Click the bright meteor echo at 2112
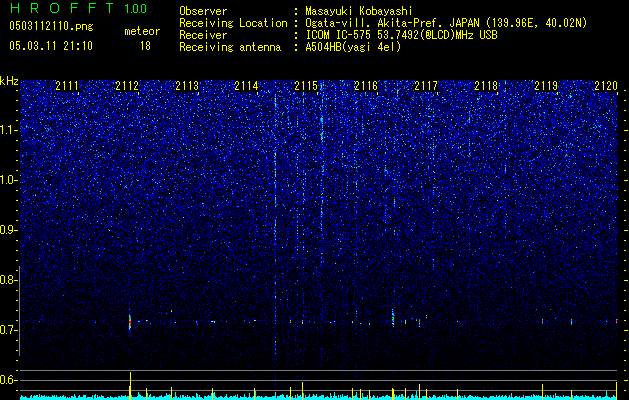629x400 pixels. coord(130,322)
